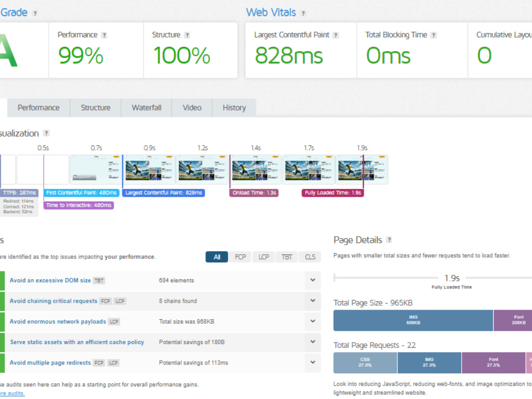Screen dimensions: 532x399
Task: Click the 0ms Total Blocking Time value
Action: pos(388,56)
